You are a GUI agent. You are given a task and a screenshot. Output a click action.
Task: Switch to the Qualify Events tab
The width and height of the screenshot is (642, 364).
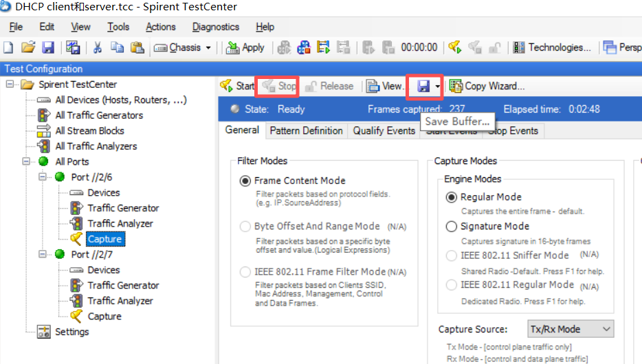[384, 130]
